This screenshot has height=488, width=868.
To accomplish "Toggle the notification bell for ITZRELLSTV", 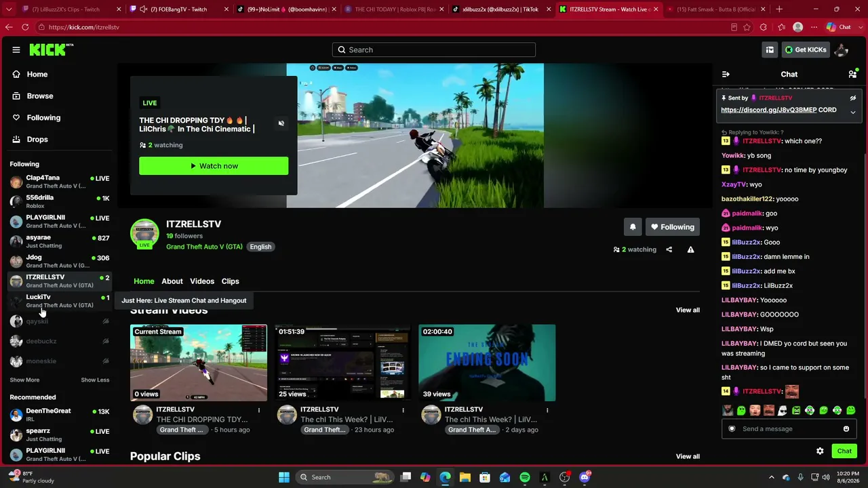I will [633, 227].
